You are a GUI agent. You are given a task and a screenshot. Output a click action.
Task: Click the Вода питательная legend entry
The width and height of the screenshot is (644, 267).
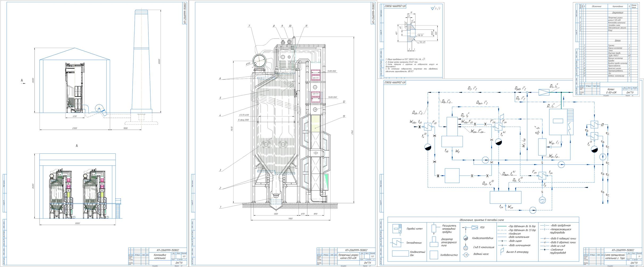513,237
